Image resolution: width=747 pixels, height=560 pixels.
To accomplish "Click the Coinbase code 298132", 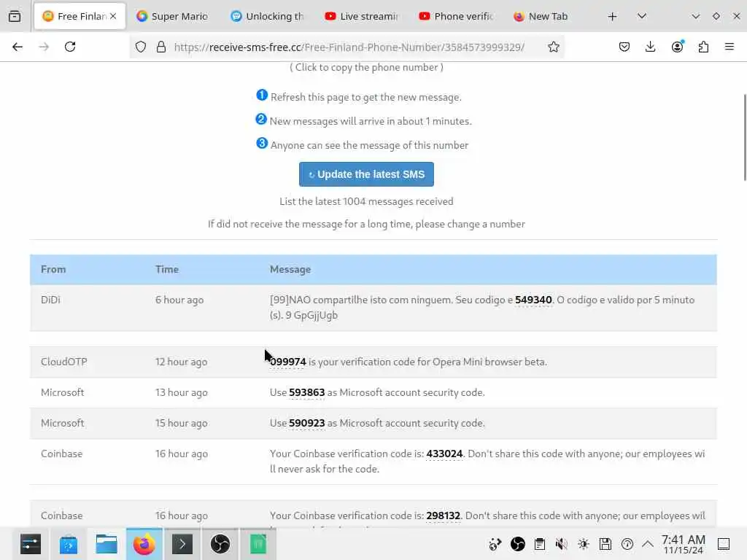I will point(443,516).
